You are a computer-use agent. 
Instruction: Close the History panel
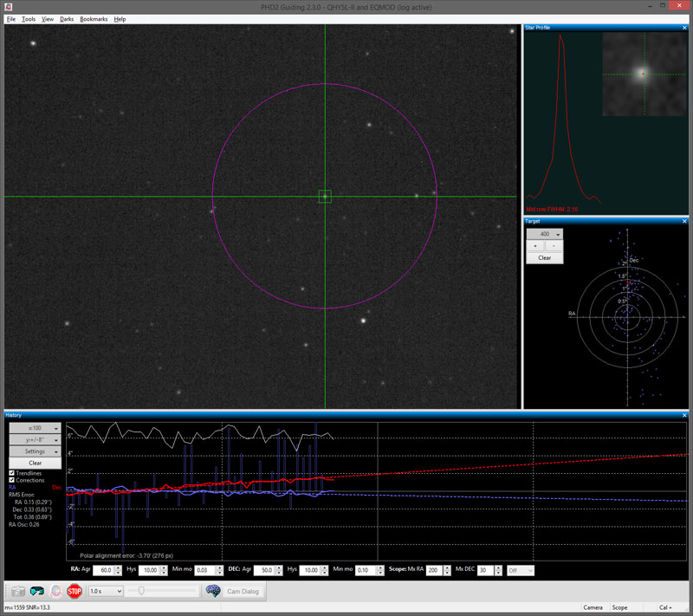[684, 415]
